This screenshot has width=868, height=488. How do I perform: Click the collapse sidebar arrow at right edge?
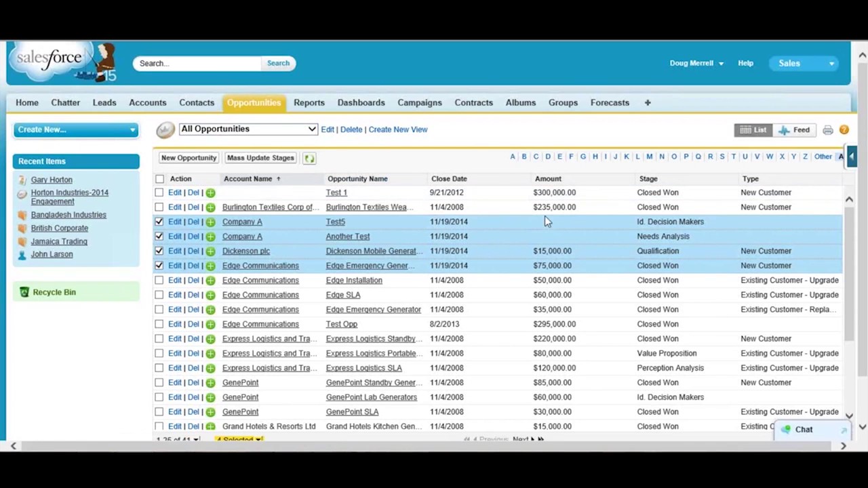[x=851, y=156]
